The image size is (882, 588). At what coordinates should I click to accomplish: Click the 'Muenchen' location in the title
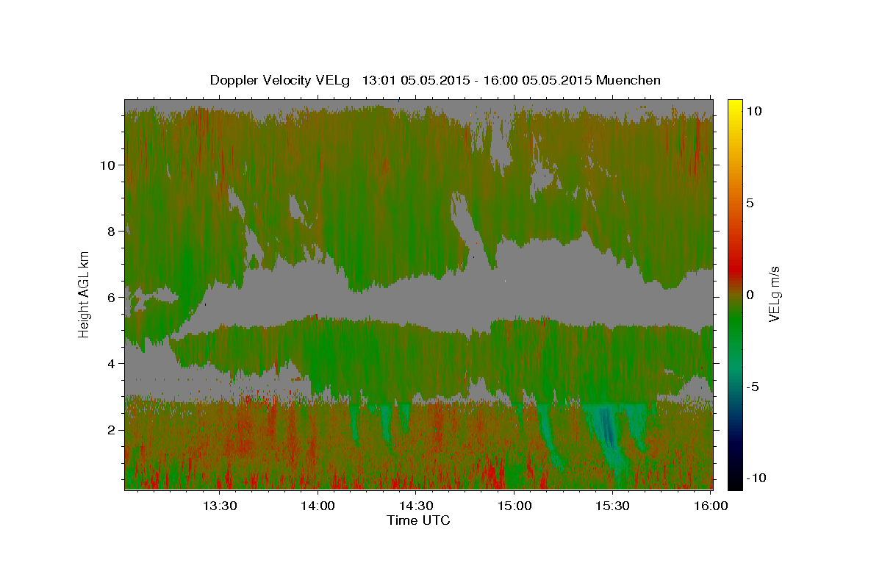(x=629, y=80)
